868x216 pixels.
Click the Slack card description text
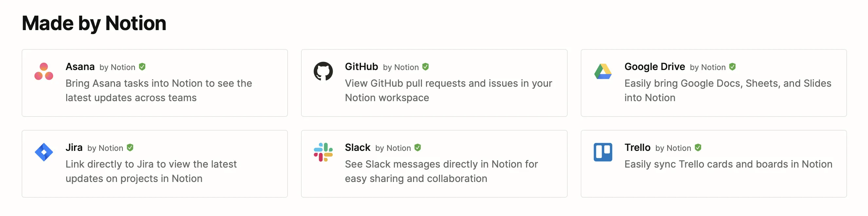441,171
